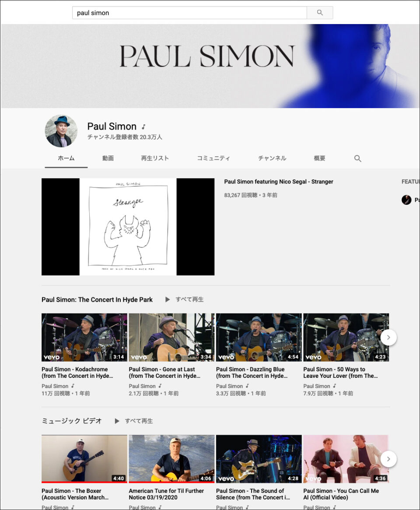The height and width of the screenshot is (510, 420).
Task: Play the Stranger featured video thumbnail
Action: pyautogui.click(x=128, y=227)
